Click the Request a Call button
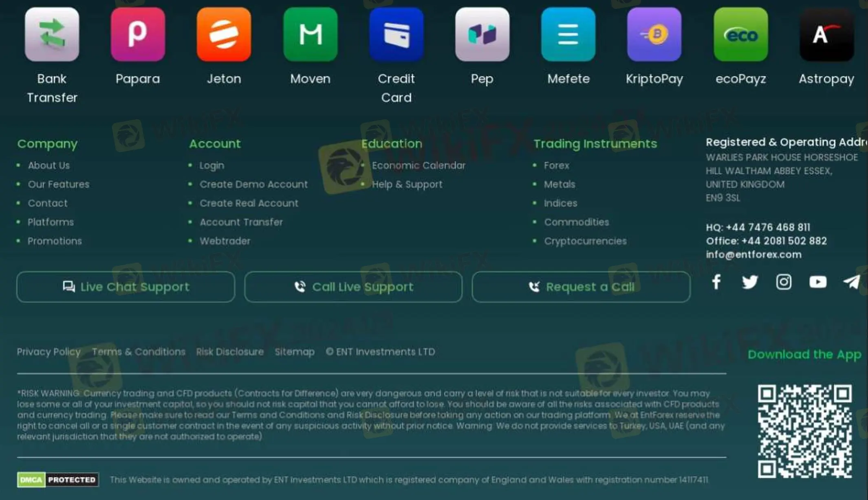 pyautogui.click(x=581, y=287)
